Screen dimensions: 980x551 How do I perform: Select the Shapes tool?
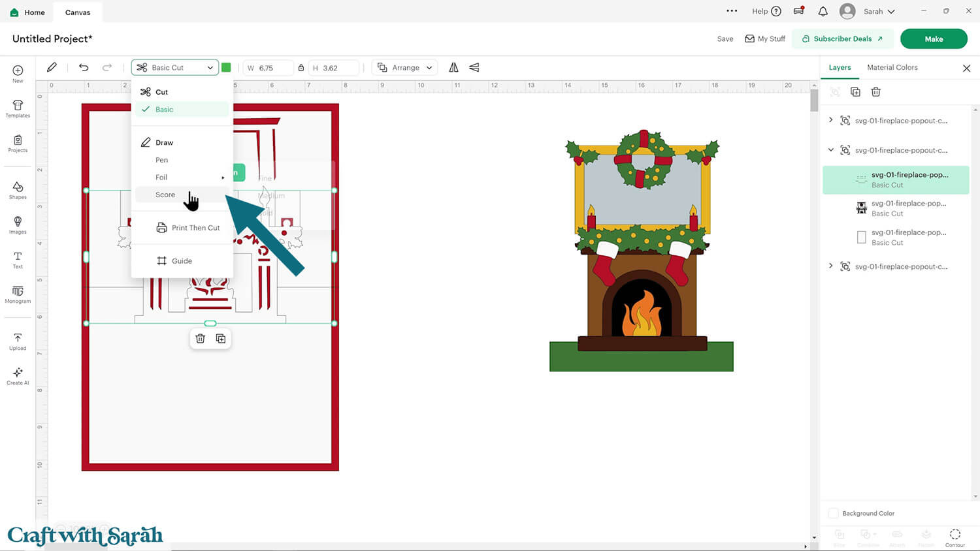(18, 190)
